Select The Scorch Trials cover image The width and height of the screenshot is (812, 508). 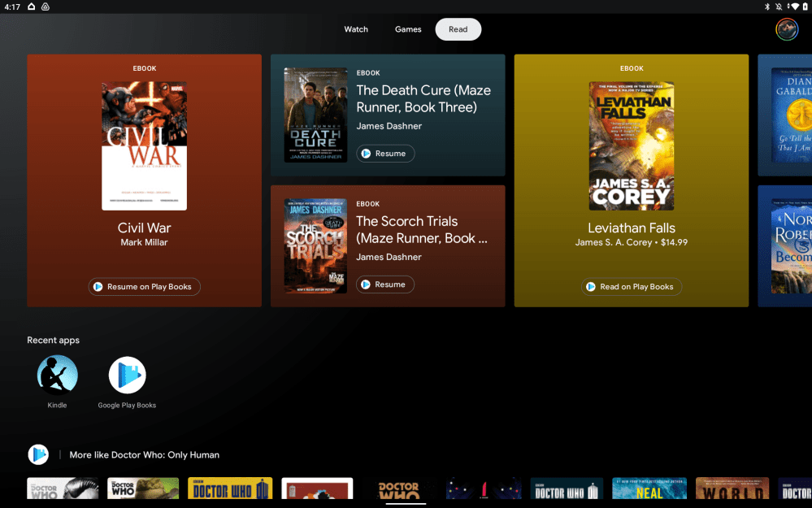(315, 245)
